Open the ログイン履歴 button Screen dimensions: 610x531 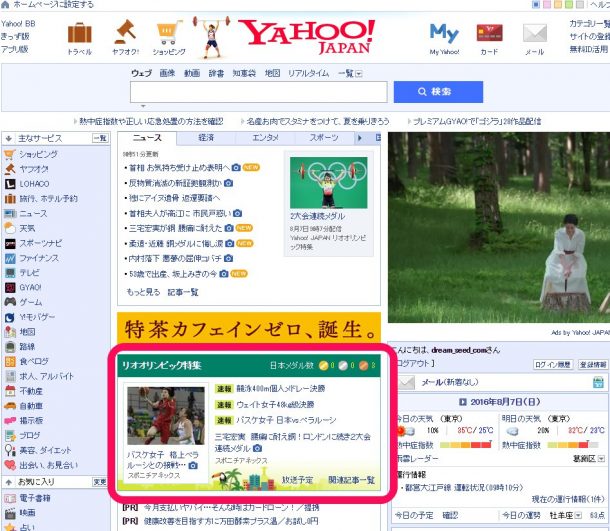point(552,365)
